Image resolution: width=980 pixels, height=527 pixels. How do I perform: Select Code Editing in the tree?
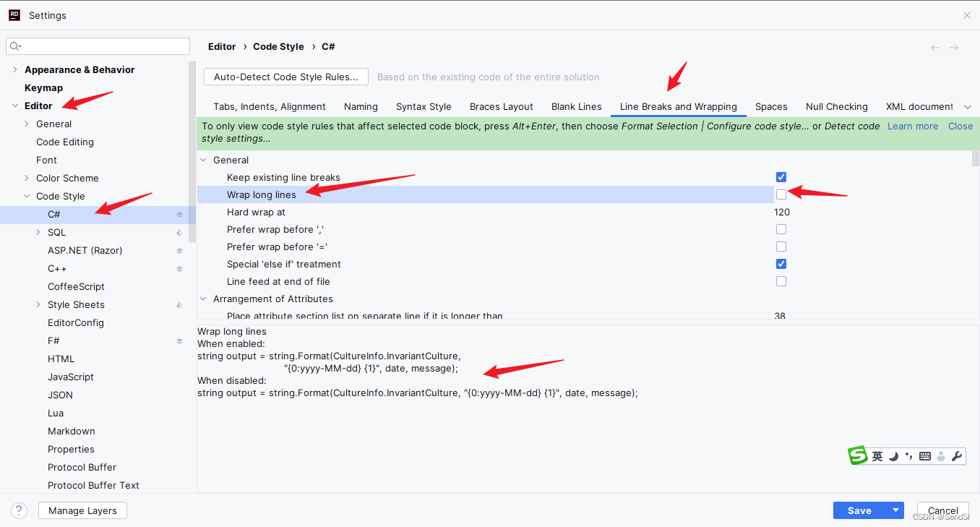tap(65, 142)
